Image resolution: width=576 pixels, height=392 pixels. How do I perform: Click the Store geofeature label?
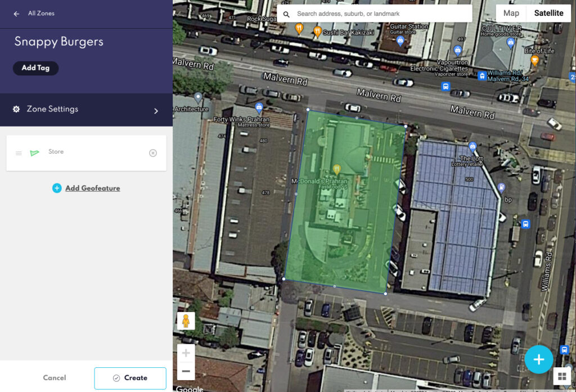click(56, 152)
